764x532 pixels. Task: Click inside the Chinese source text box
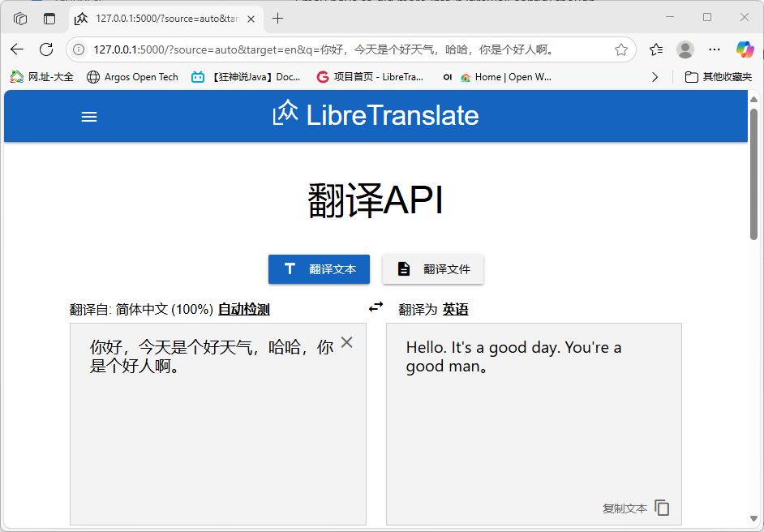(218, 424)
